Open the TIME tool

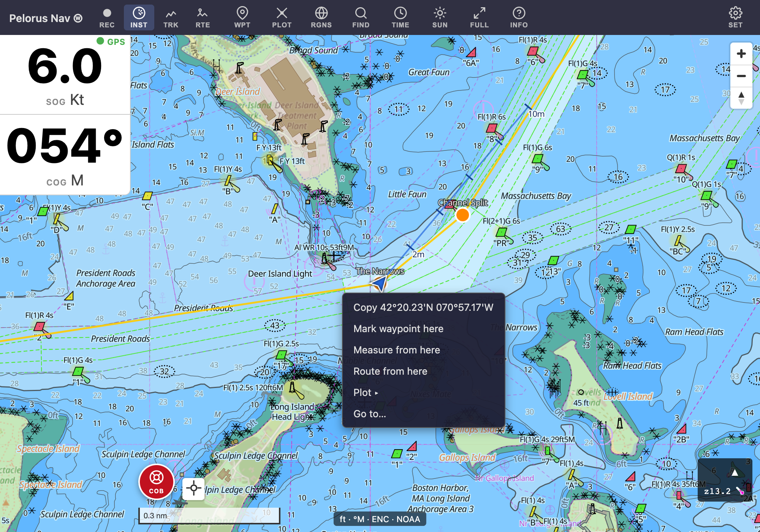(400, 18)
